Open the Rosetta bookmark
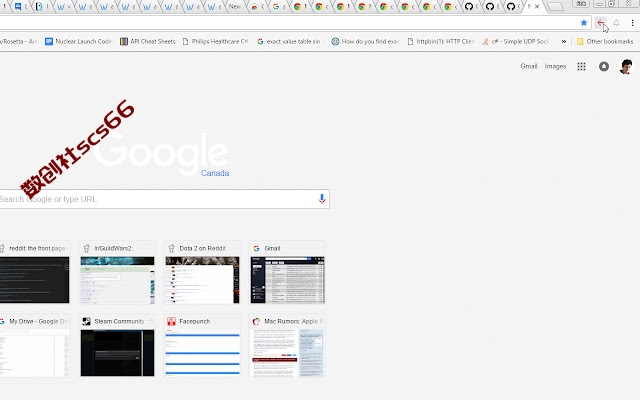Image resolution: width=640 pixels, height=400 pixels. 18,41
